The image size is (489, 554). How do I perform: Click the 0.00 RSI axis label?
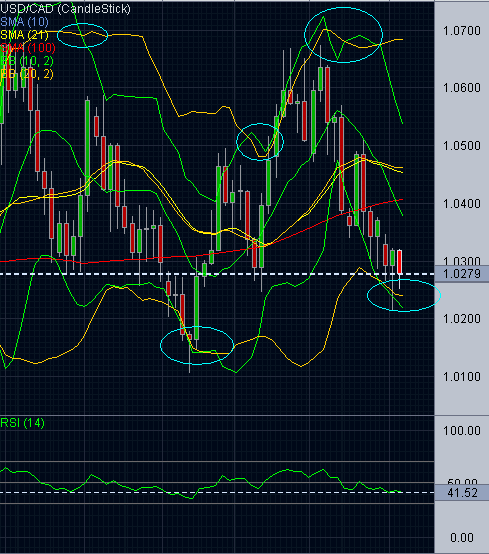[x=462, y=538]
